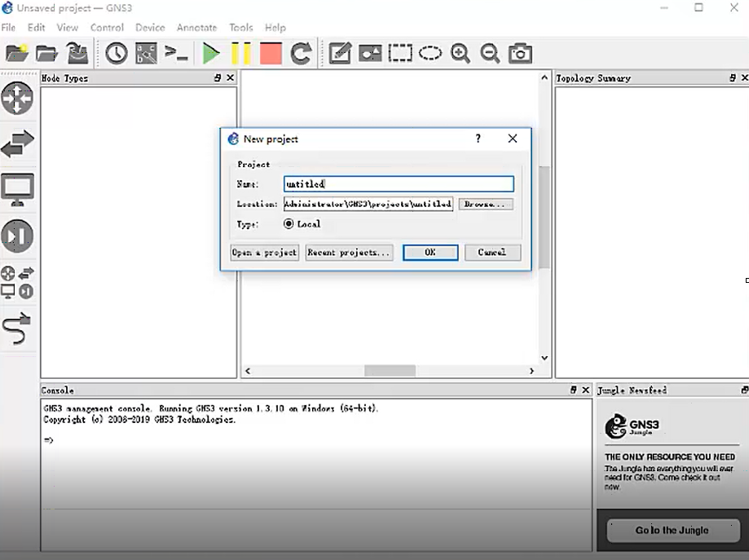Browse security devices in the sidebar
Image resolution: width=749 pixels, height=560 pixels.
click(x=17, y=236)
